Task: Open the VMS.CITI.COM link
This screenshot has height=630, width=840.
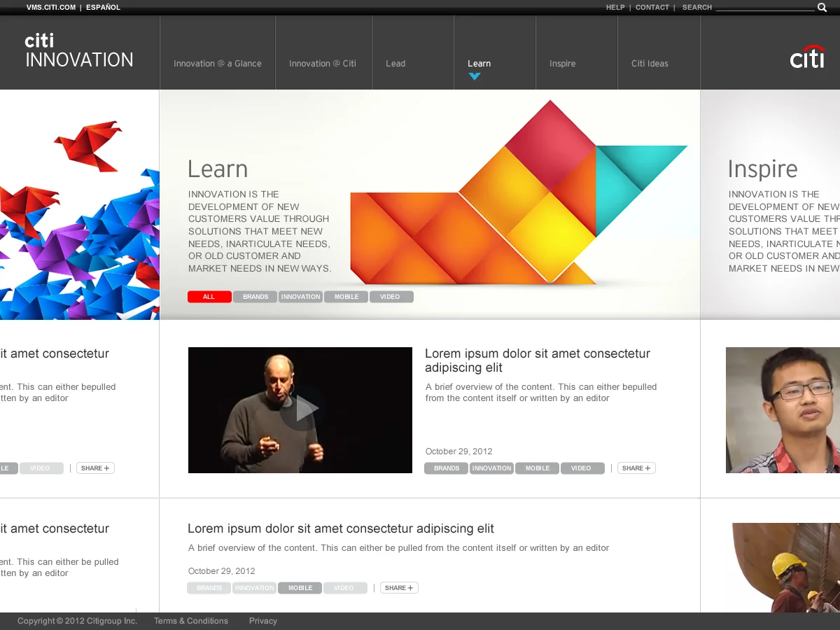Action: tap(51, 8)
